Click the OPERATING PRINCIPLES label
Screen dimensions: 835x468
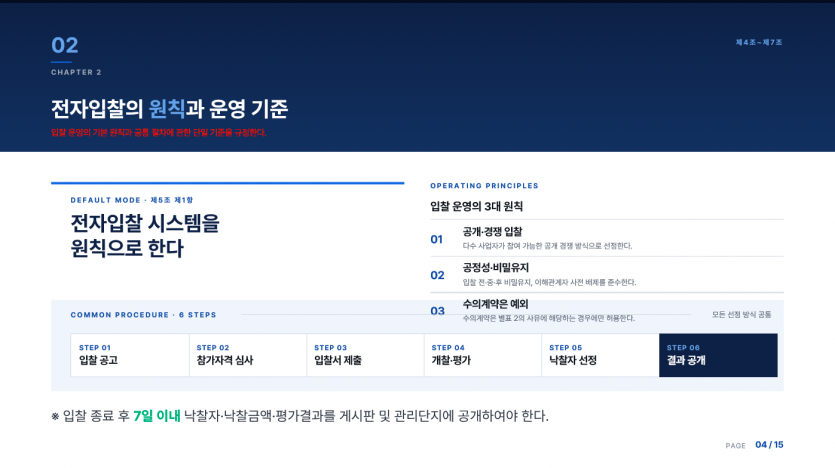tap(484, 186)
